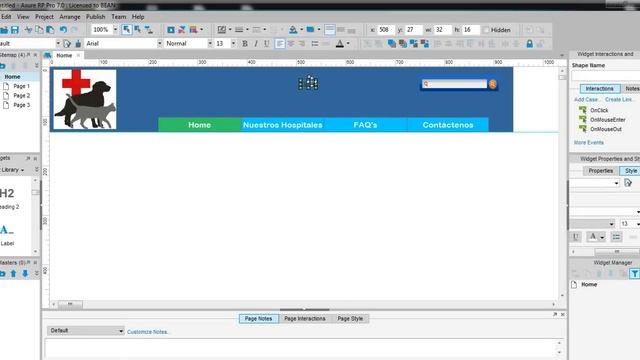Click the Customize Notes link

[148, 332]
